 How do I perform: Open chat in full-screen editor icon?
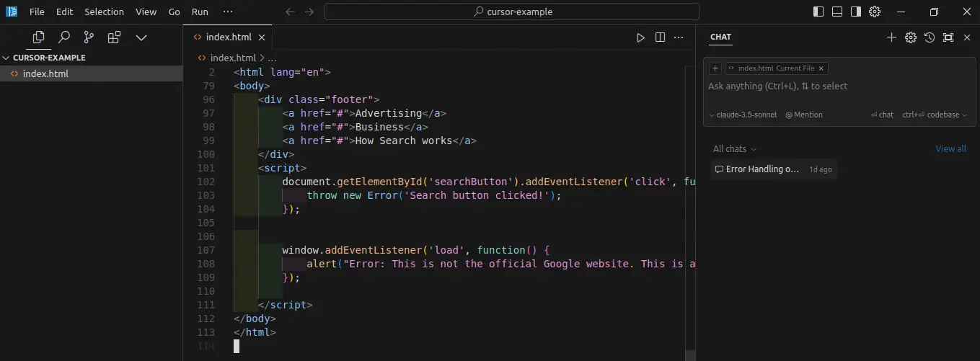(x=948, y=37)
